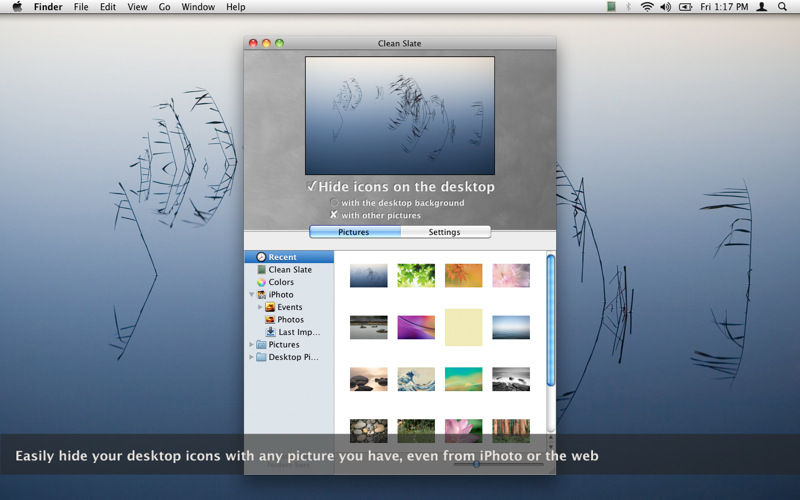Select the 'Last Imp…' label

[x=299, y=332]
